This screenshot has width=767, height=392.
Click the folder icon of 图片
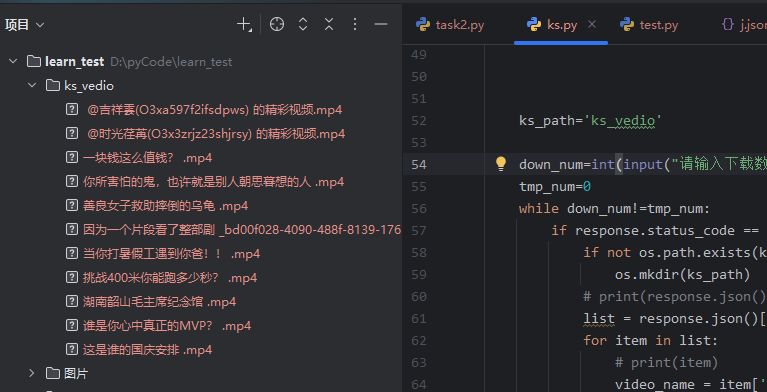click(x=53, y=373)
